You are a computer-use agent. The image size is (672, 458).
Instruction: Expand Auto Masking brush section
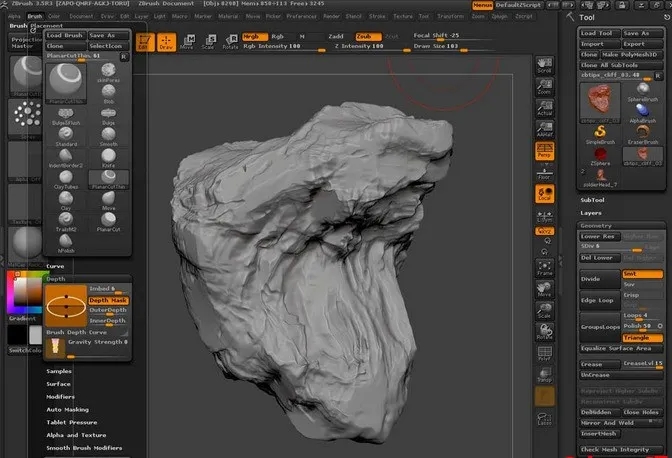click(66, 410)
